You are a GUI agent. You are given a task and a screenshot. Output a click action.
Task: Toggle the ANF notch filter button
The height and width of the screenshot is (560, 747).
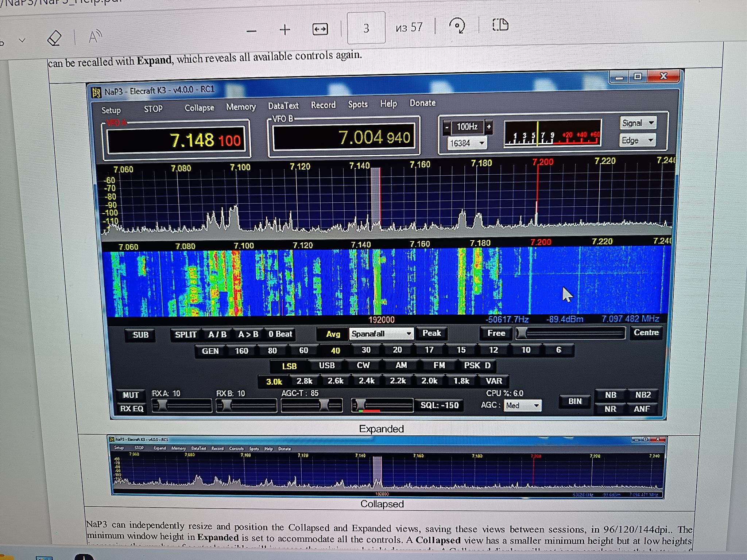pos(642,409)
